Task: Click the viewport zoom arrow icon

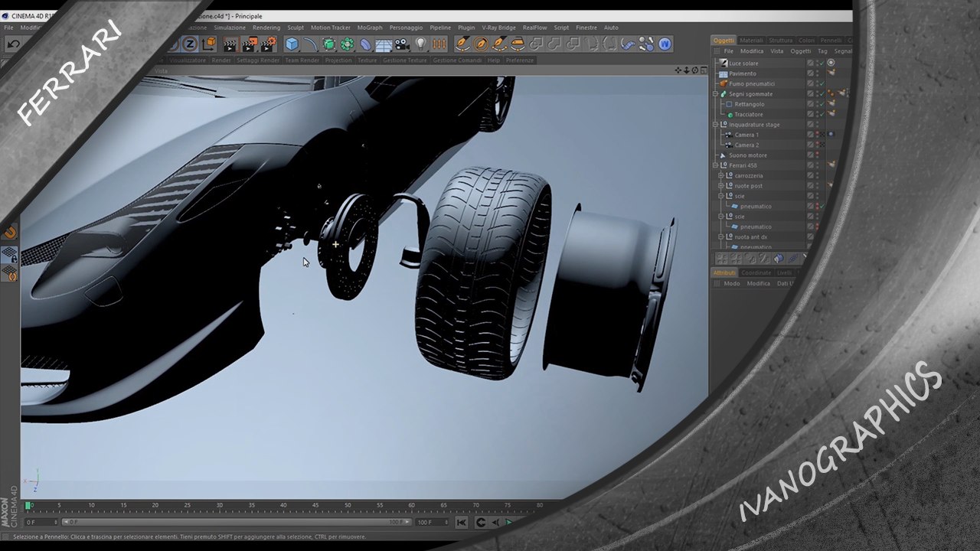Action: [x=687, y=70]
